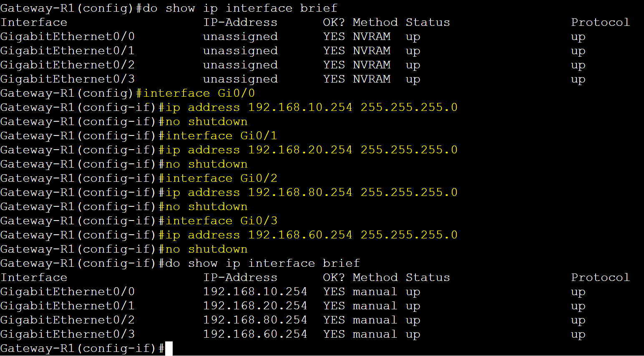The width and height of the screenshot is (644, 356).
Task: Click the 'ip address 192.168.80.254' command line
Action: click(x=312, y=192)
